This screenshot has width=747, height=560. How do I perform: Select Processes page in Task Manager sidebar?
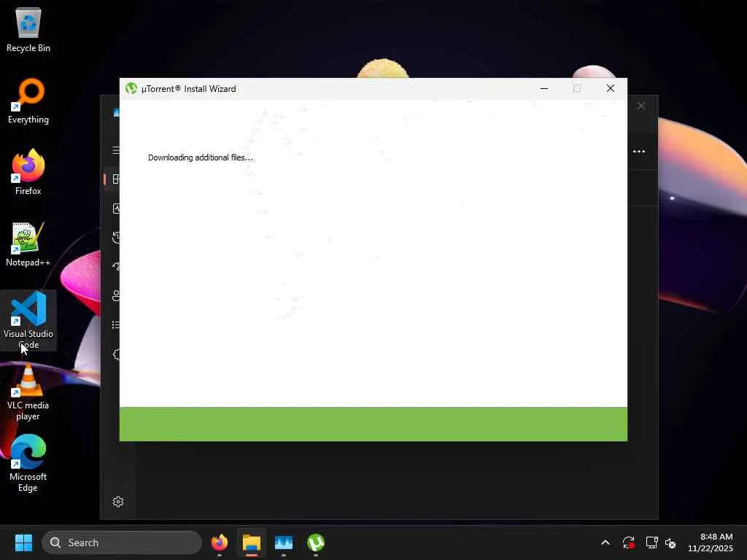[x=115, y=179]
